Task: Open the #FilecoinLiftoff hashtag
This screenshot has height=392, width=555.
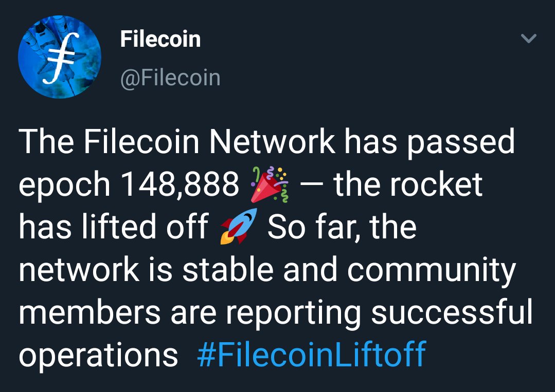Action: click(x=312, y=354)
